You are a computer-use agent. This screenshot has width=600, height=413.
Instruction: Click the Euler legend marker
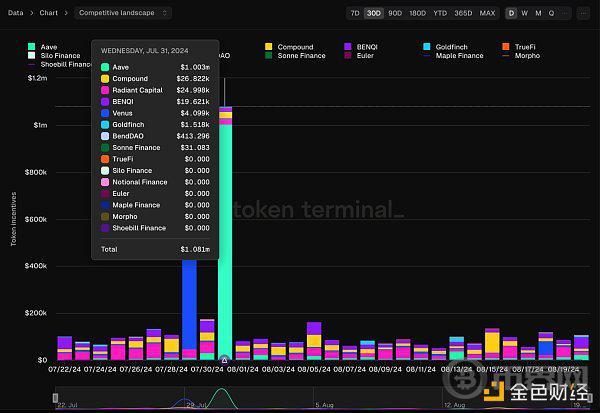point(347,56)
